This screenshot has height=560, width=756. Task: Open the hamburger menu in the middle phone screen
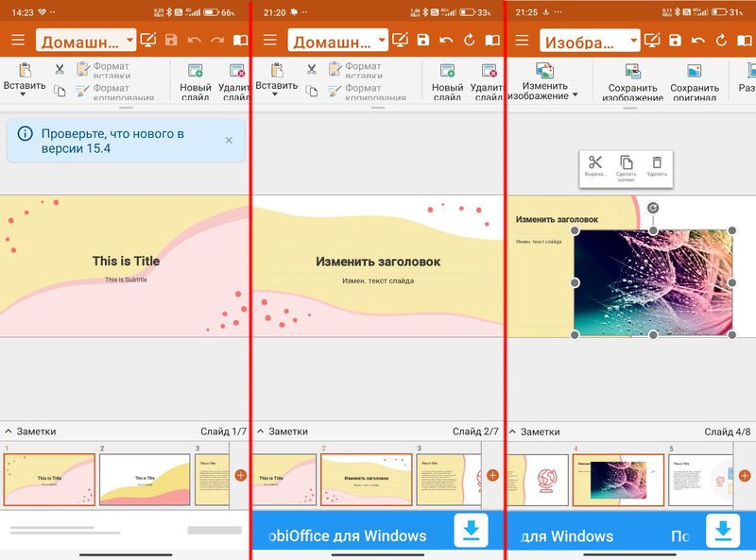(270, 40)
